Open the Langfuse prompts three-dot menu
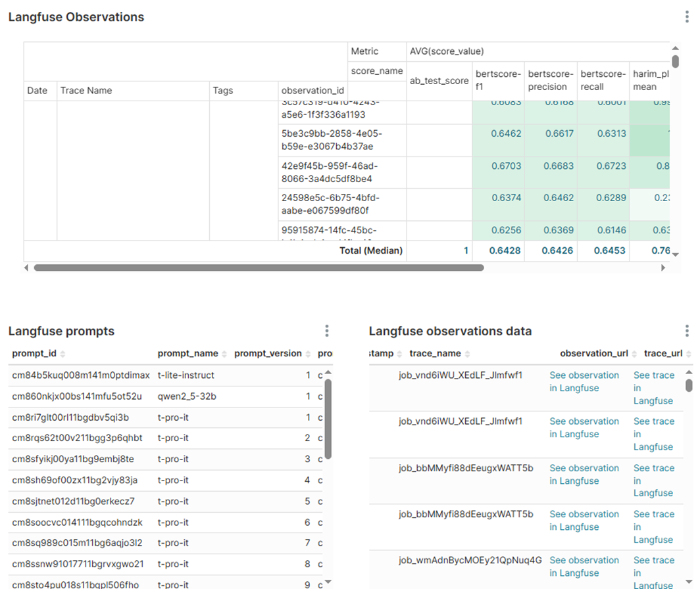The width and height of the screenshot is (700, 589). (327, 331)
